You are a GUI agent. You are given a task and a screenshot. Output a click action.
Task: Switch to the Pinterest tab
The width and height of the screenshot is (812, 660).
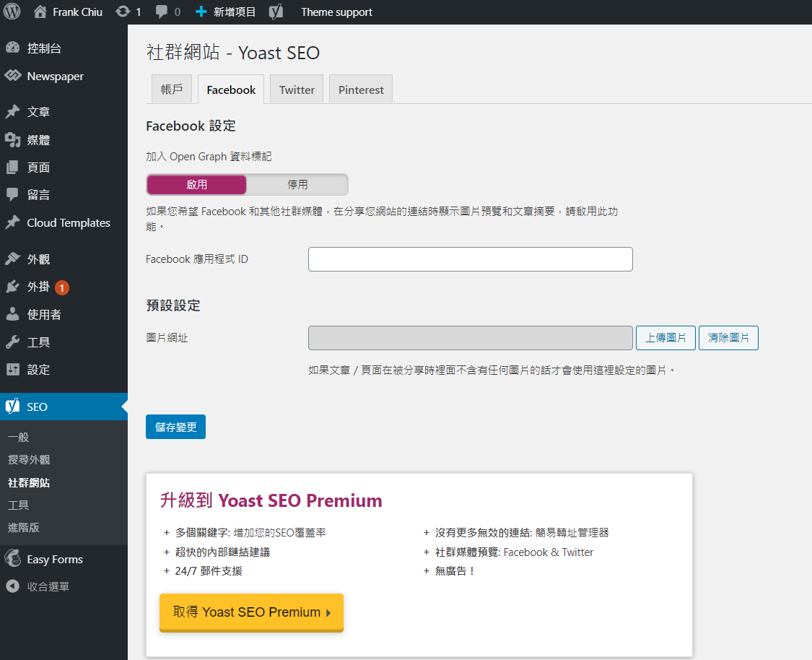[361, 90]
